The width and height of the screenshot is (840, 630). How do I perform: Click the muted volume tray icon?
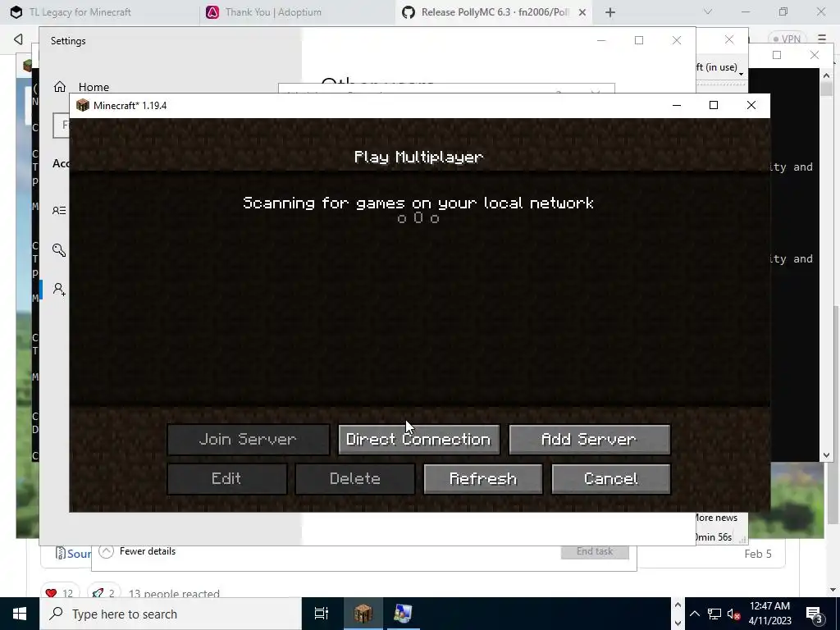[734, 614]
